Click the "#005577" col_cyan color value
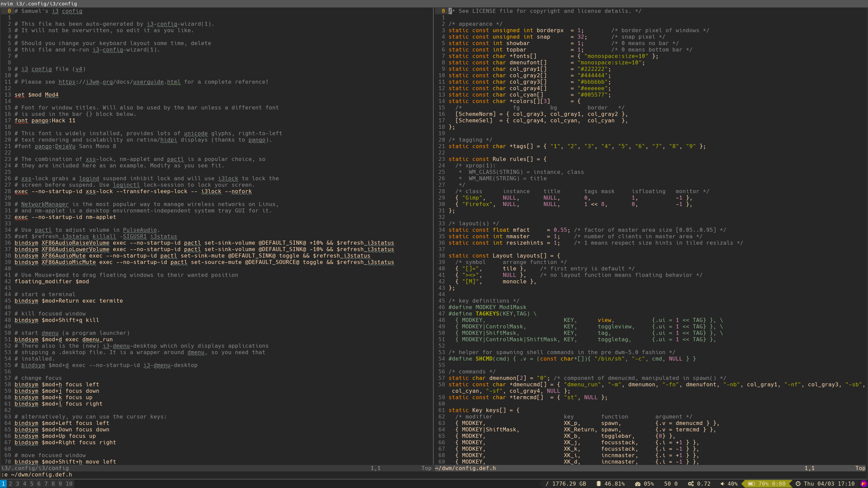 pyautogui.click(x=593, y=95)
